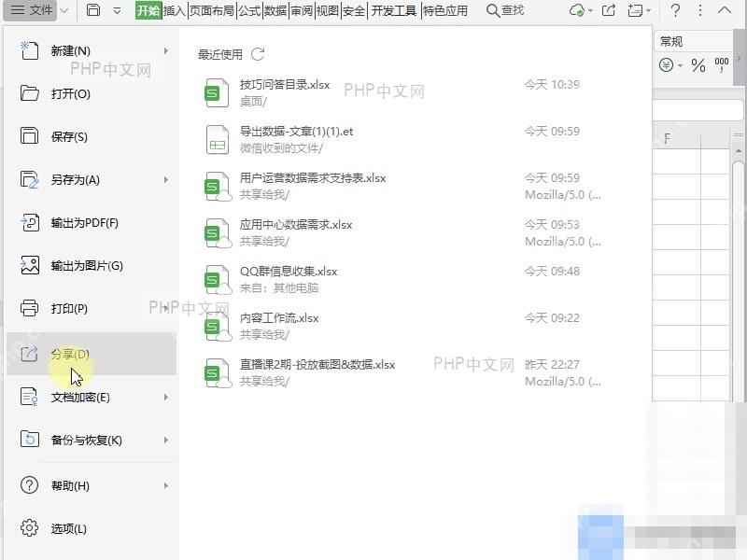Click the Options (选项) gear icon
The image size is (747, 560).
tap(29, 528)
